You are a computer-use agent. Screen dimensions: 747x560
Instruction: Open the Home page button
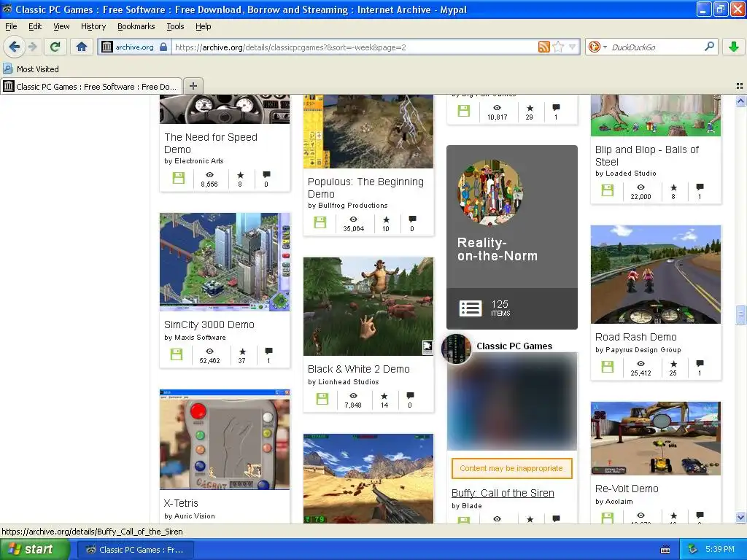82,47
